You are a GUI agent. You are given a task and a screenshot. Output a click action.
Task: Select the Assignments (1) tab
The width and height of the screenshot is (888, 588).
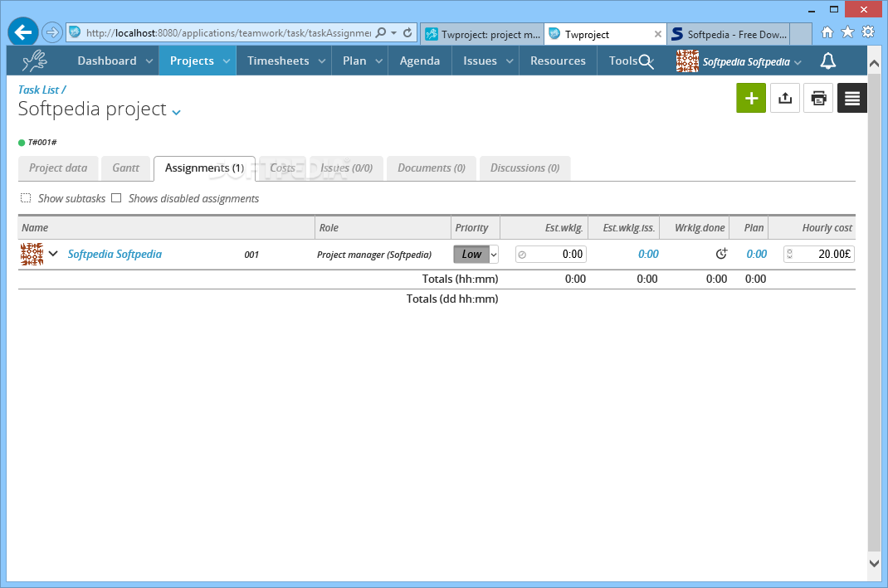pyautogui.click(x=204, y=168)
